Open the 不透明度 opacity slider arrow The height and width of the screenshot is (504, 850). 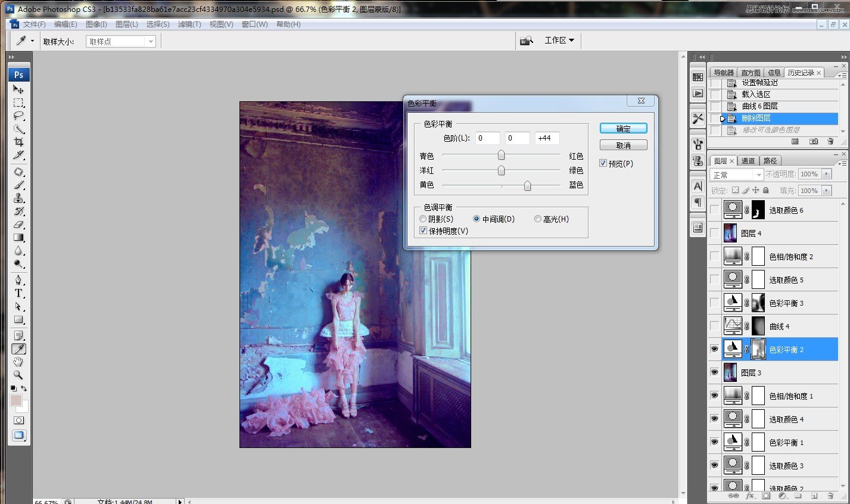[826, 174]
